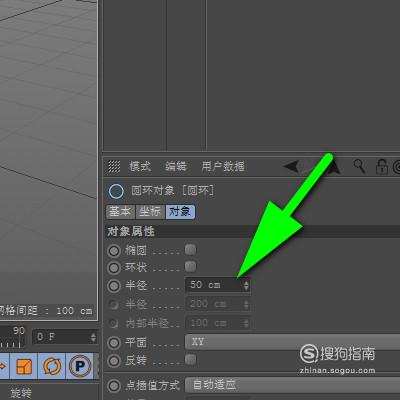Click the 半径 50 cm stepper arrows

(246, 285)
